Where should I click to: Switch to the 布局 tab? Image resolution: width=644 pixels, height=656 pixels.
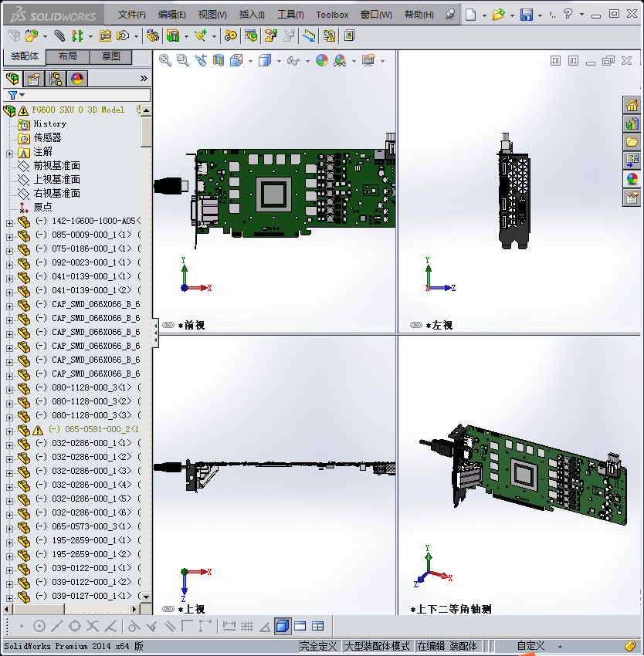pyautogui.click(x=67, y=56)
